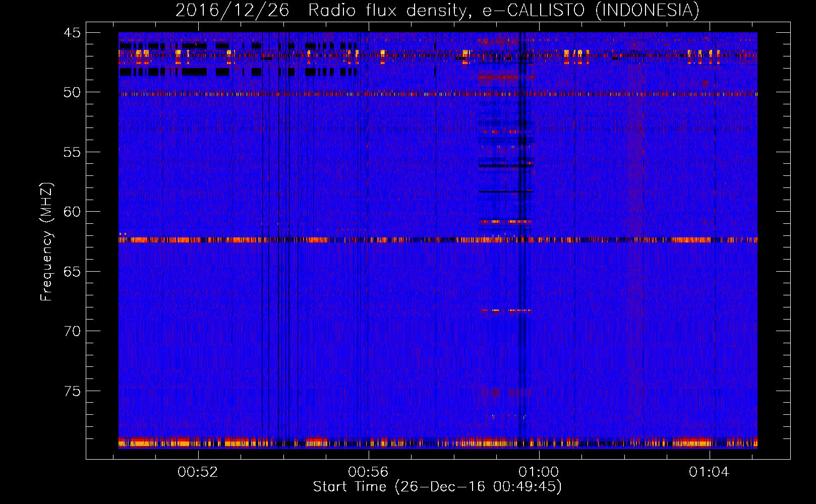
Task: Click the 65 frequency tick label
Action: (x=72, y=272)
